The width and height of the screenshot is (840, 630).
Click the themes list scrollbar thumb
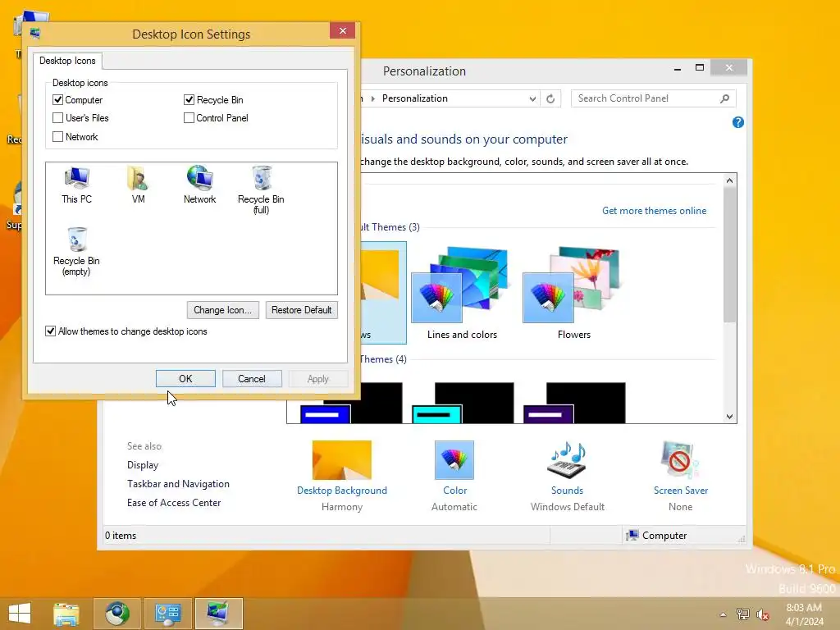coord(729,255)
